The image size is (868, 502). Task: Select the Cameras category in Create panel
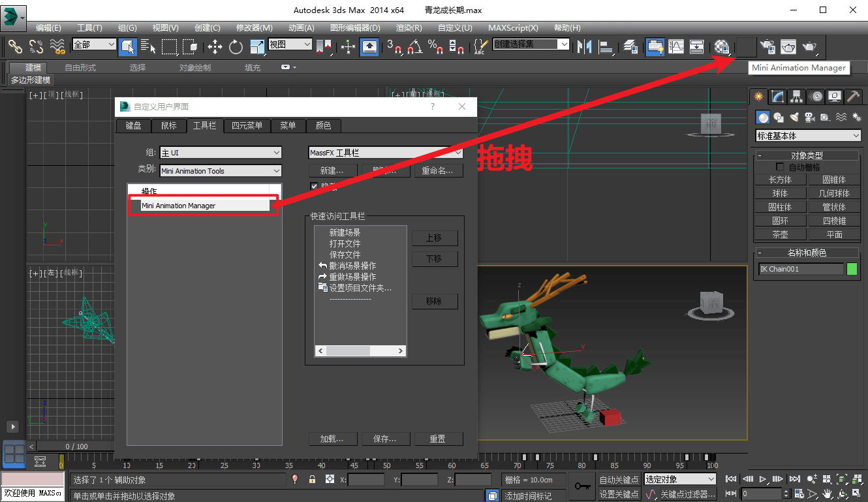click(810, 118)
